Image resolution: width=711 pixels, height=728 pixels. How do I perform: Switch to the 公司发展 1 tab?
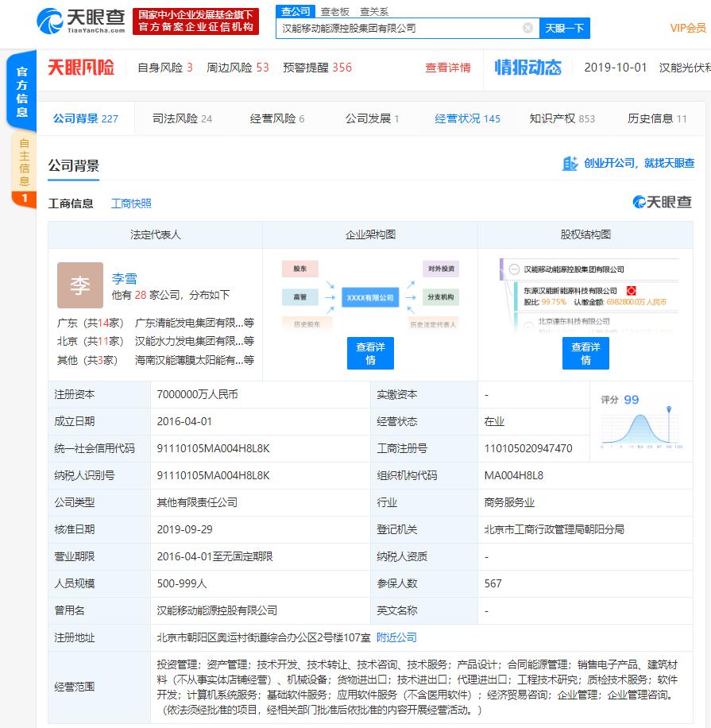coord(373,119)
